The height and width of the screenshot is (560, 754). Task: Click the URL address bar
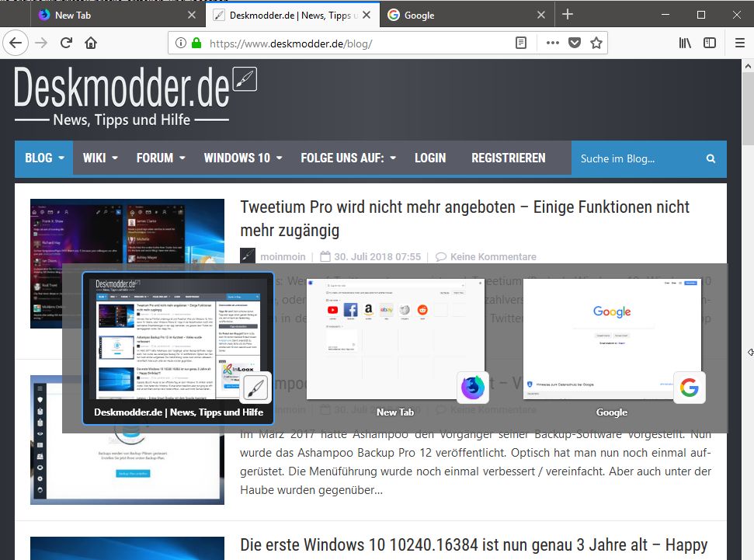click(x=356, y=43)
